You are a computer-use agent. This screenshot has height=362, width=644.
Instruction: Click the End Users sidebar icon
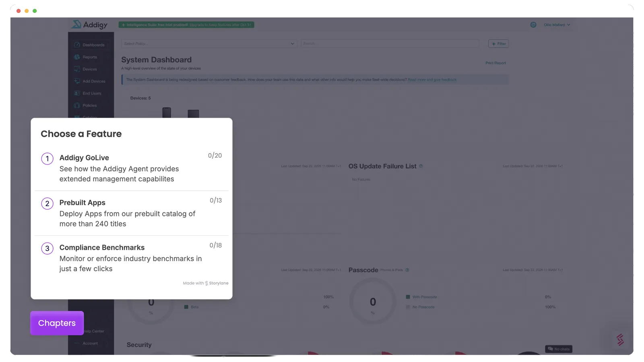coord(77,93)
